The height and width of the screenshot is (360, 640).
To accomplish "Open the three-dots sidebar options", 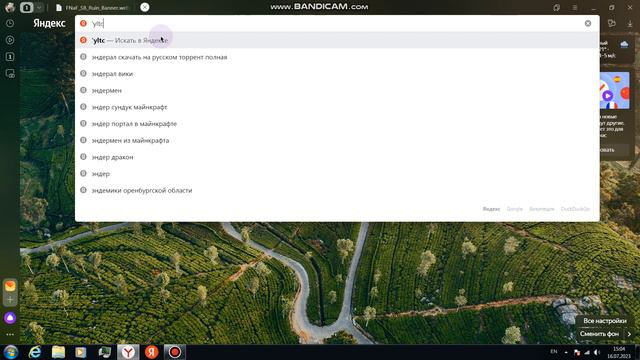I will (10, 334).
